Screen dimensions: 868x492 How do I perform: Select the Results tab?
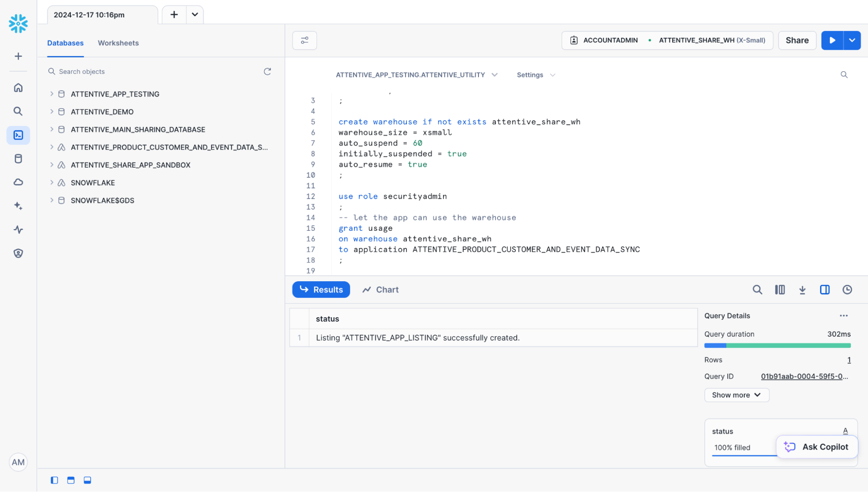321,290
